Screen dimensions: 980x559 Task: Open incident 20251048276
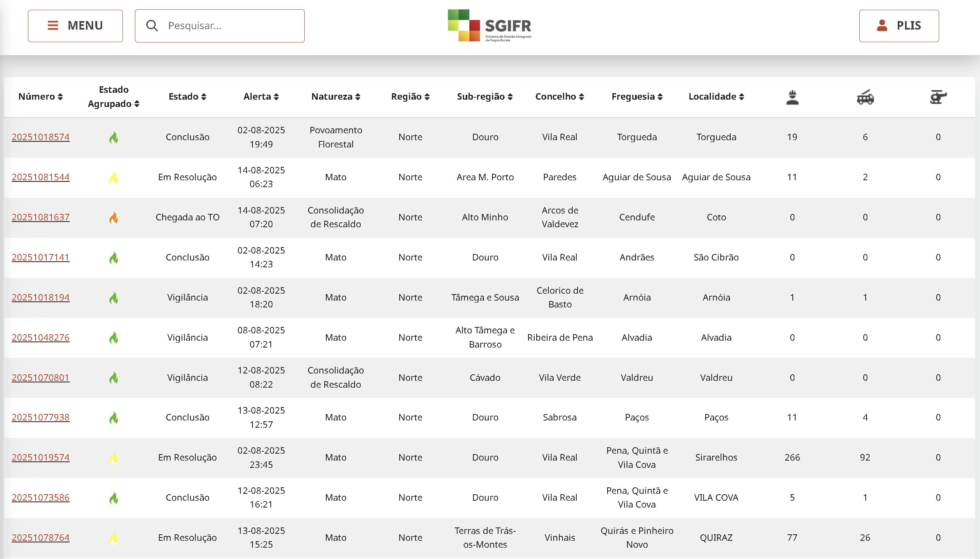click(41, 338)
